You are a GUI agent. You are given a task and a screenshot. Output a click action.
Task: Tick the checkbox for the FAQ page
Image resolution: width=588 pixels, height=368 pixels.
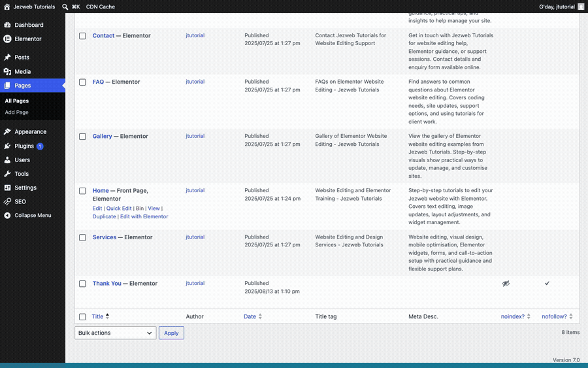point(82,82)
